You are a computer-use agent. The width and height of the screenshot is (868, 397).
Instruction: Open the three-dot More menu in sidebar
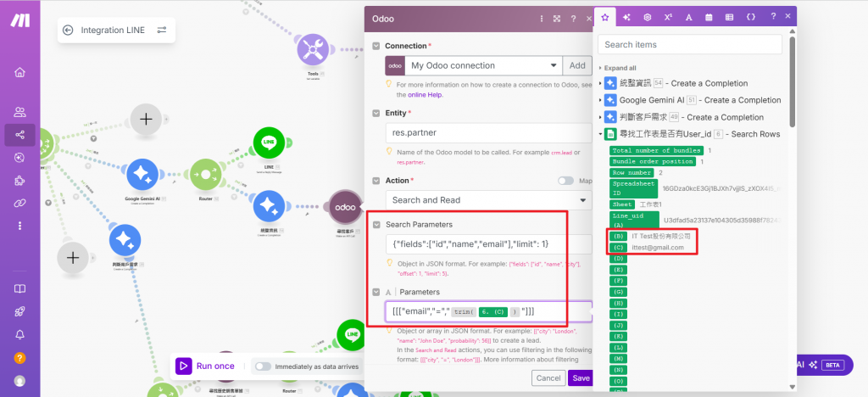pos(20,226)
